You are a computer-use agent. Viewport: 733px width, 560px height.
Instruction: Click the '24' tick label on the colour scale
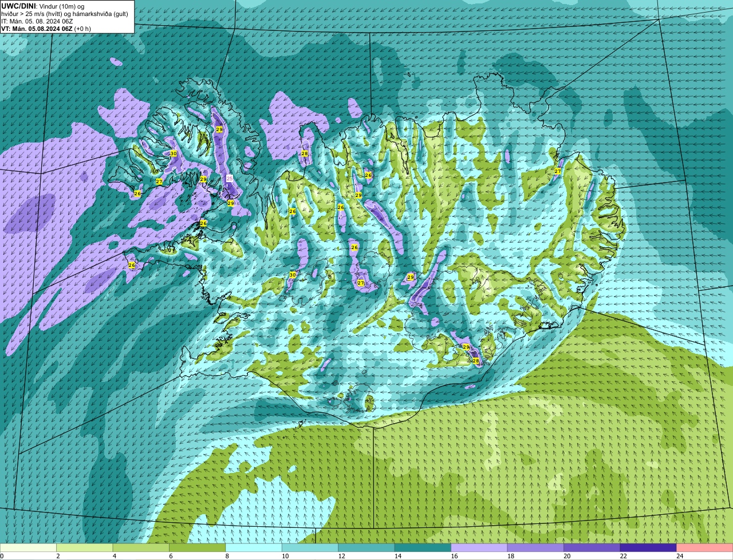(679, 556)
